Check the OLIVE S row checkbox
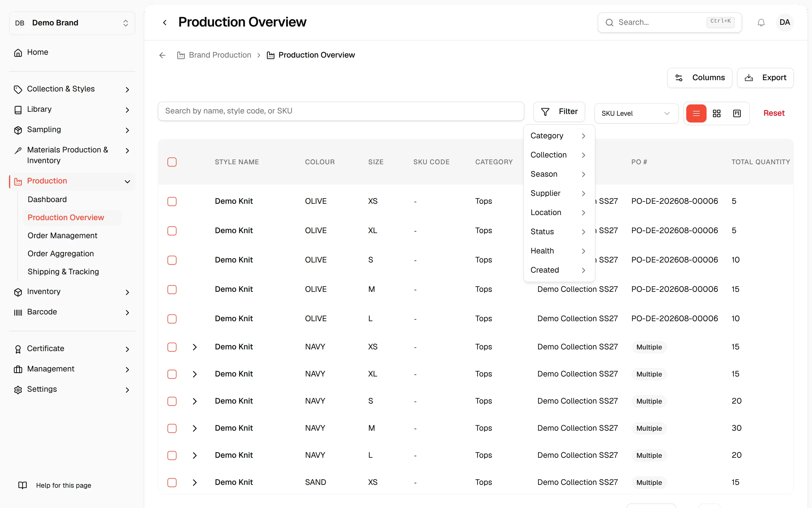Screen dimensions: 812x508 point(172,260)
